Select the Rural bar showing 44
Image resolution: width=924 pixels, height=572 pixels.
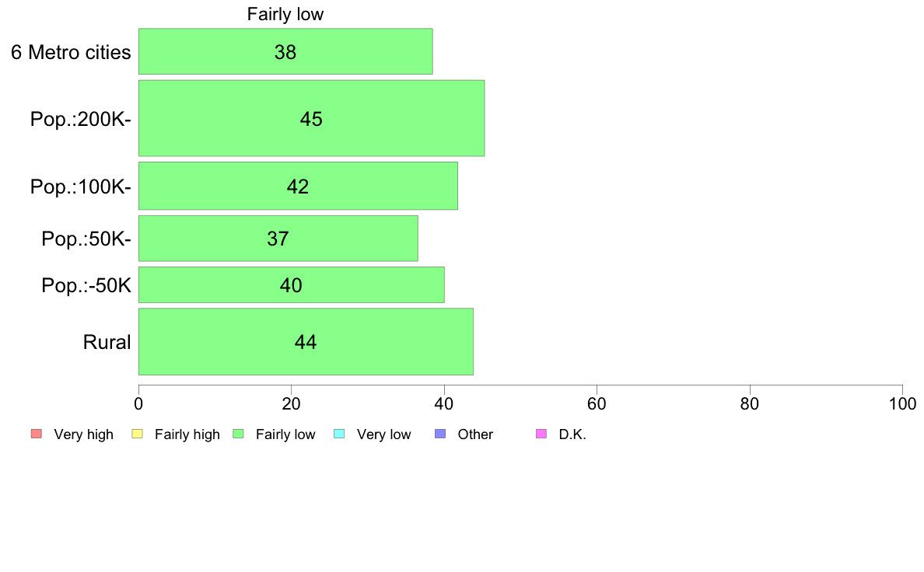coord(306,342)
